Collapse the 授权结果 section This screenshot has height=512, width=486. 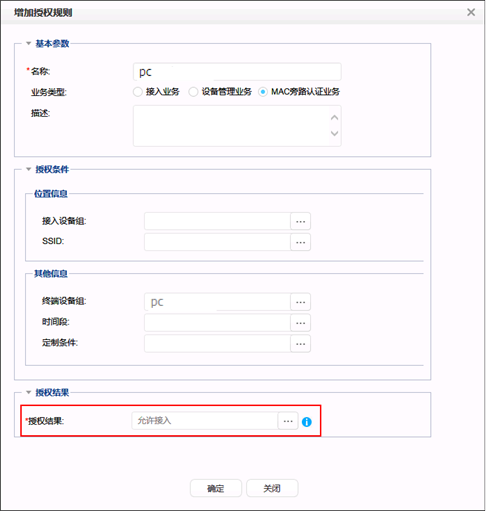(29, 392)
